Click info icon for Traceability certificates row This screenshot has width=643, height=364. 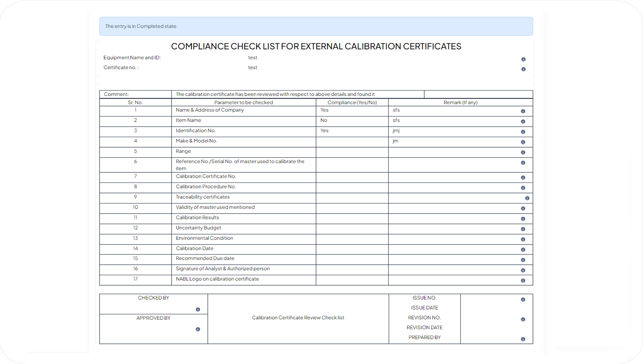[527, 198]
